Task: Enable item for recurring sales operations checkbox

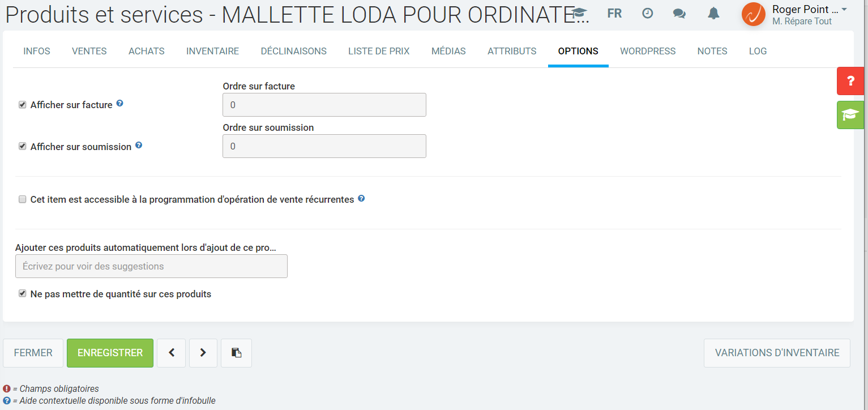Action: point(23,199)
